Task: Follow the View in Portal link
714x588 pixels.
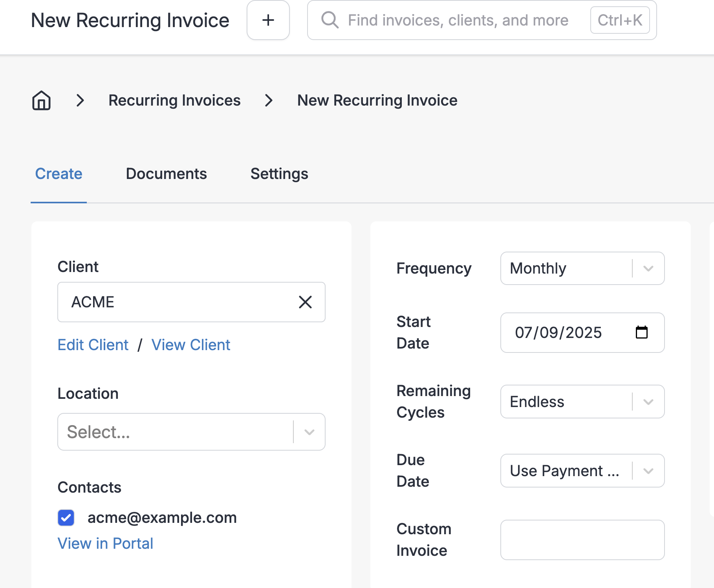Action: coord(105,544)
